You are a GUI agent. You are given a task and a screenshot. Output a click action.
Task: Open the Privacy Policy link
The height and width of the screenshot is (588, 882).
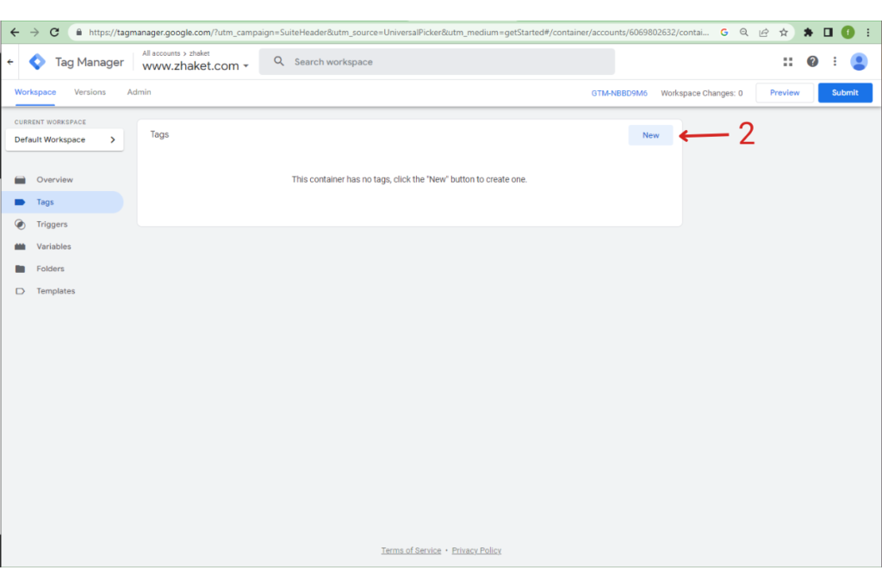pyautogui.click(x=476, y=550)
